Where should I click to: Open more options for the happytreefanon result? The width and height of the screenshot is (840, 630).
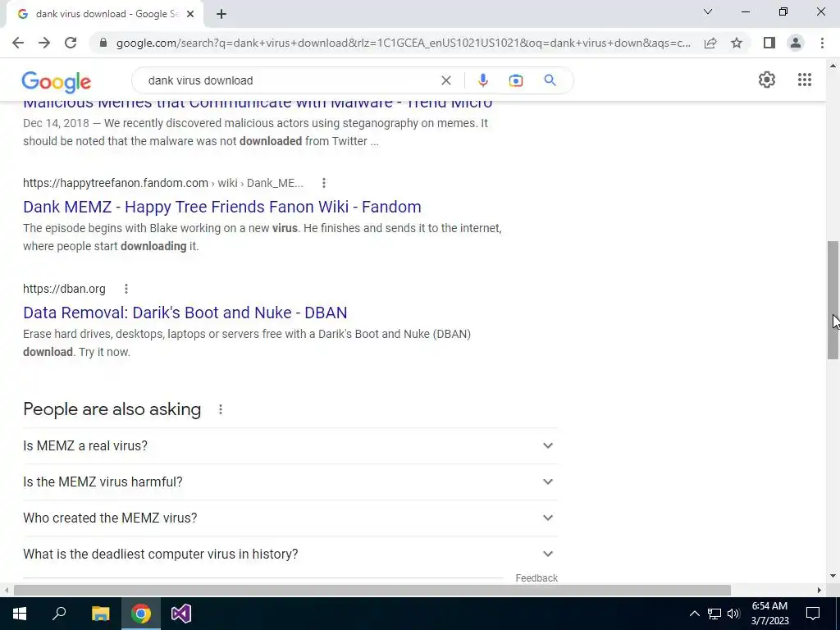[323, 183]
